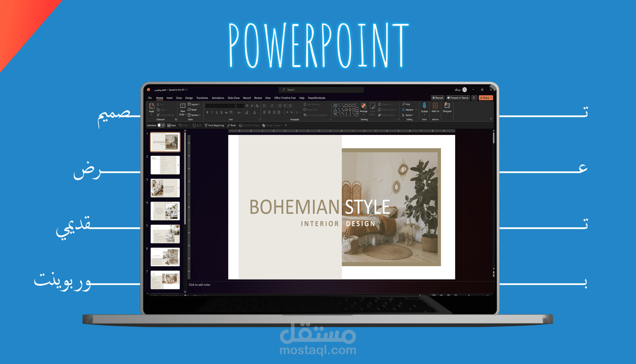Collapse the ribbon with the chevron

491,119
